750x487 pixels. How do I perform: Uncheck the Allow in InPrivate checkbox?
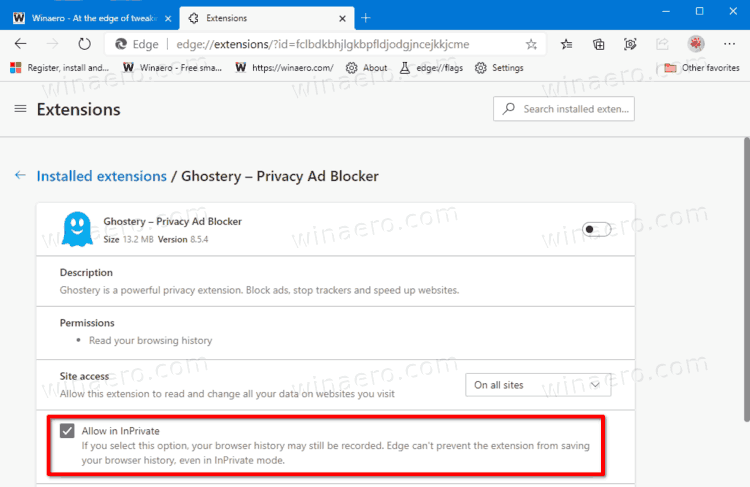coord(67,431)
